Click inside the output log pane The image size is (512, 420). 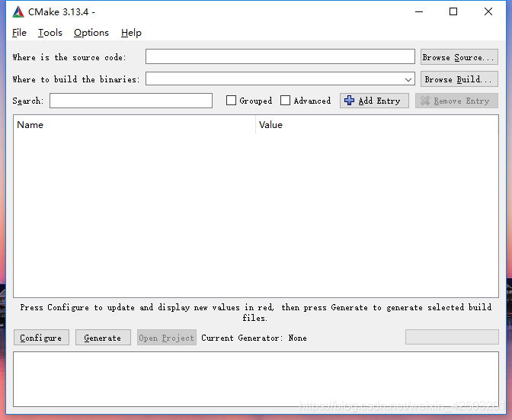pos(256,379)
